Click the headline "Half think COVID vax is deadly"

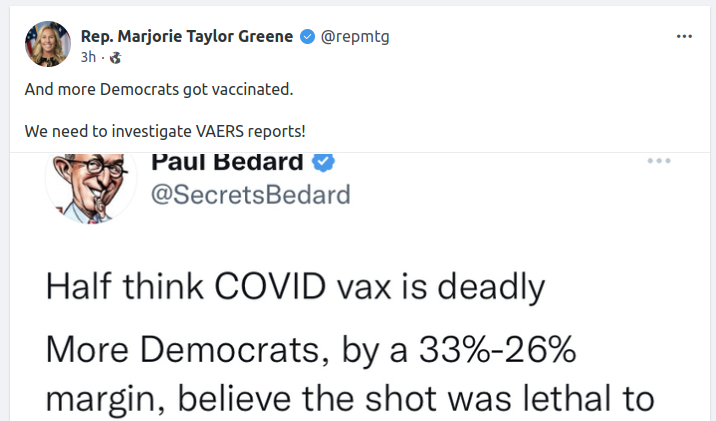coord(295,288)
